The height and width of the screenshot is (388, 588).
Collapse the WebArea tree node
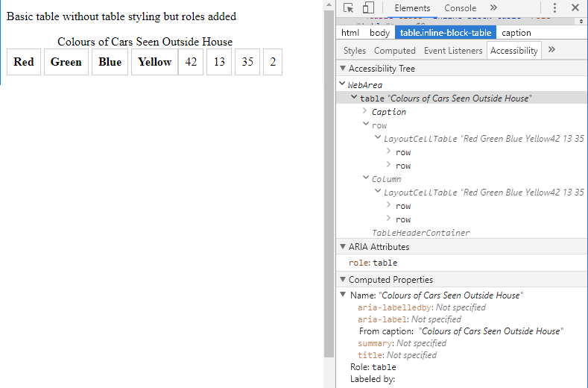342,84
